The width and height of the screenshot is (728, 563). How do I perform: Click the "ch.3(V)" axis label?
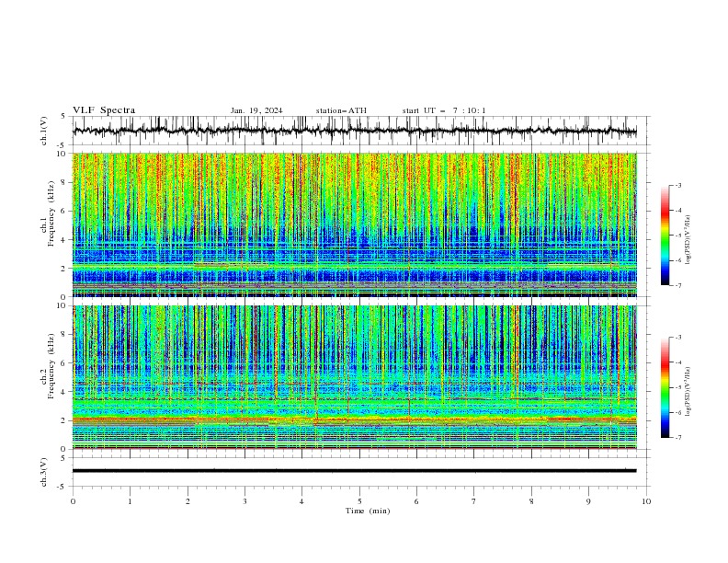click(x=44, y=472)
